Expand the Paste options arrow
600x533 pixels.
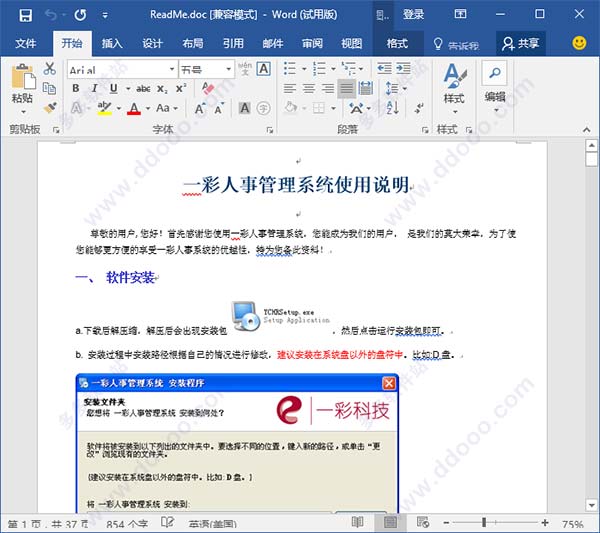point(23,112)
